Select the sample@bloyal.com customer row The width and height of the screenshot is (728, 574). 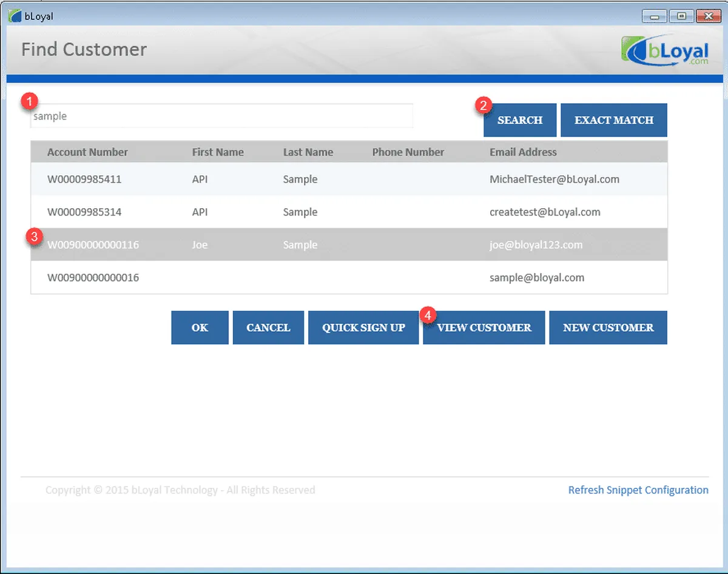coord(349,278)
